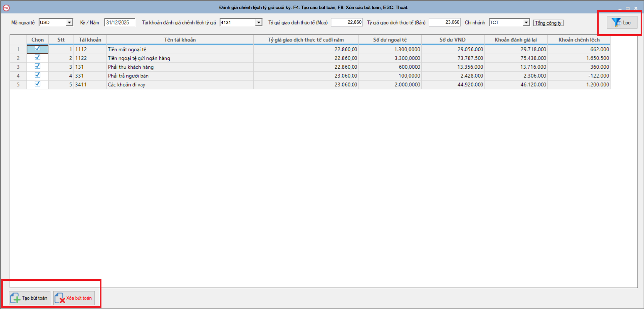Image resolution: width=644 pixels, height=309 pixels.
Task: Click the Khoản chênh lệch column header
Action: [x=579, y=40]
